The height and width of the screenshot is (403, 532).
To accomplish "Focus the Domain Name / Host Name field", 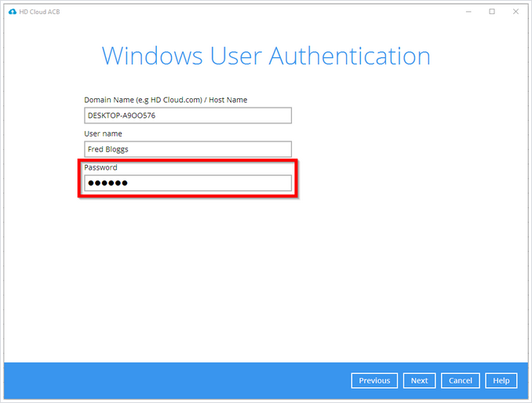I will point(188,115).
